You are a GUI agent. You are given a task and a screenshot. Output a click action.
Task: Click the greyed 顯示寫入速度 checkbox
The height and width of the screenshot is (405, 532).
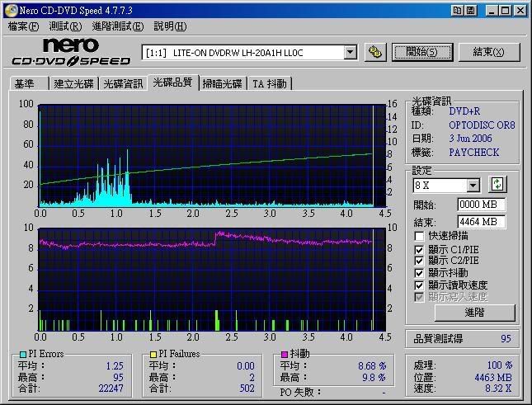(x=419, y=298)
